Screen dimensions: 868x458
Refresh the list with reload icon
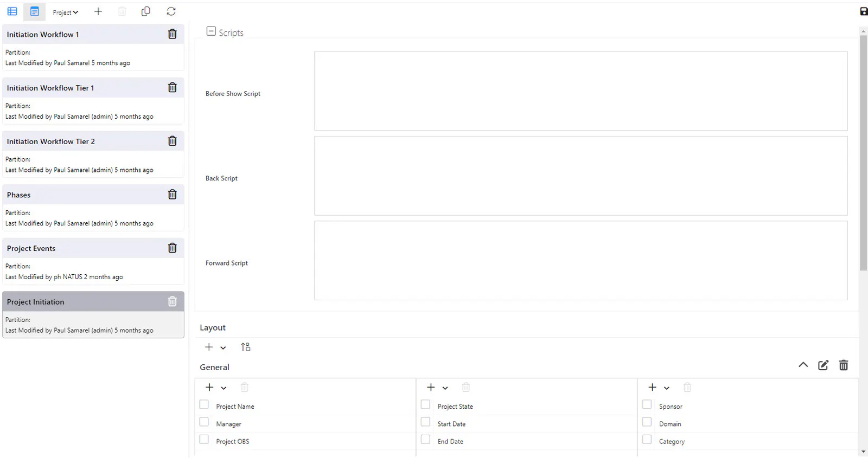coord(171,11)
